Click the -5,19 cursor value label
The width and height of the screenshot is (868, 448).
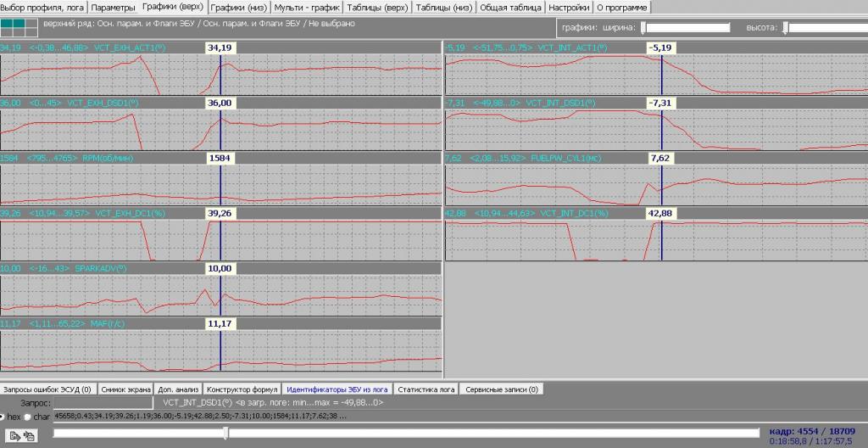click(x=662, y=48)
